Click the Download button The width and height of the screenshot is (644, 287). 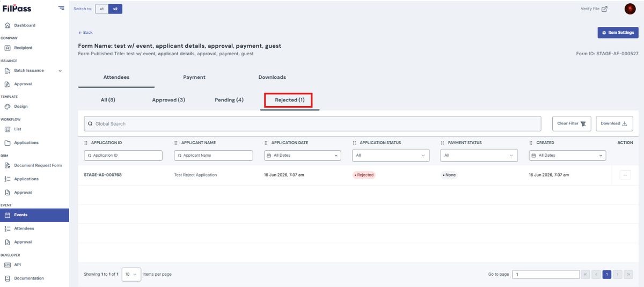click(614, 123)
